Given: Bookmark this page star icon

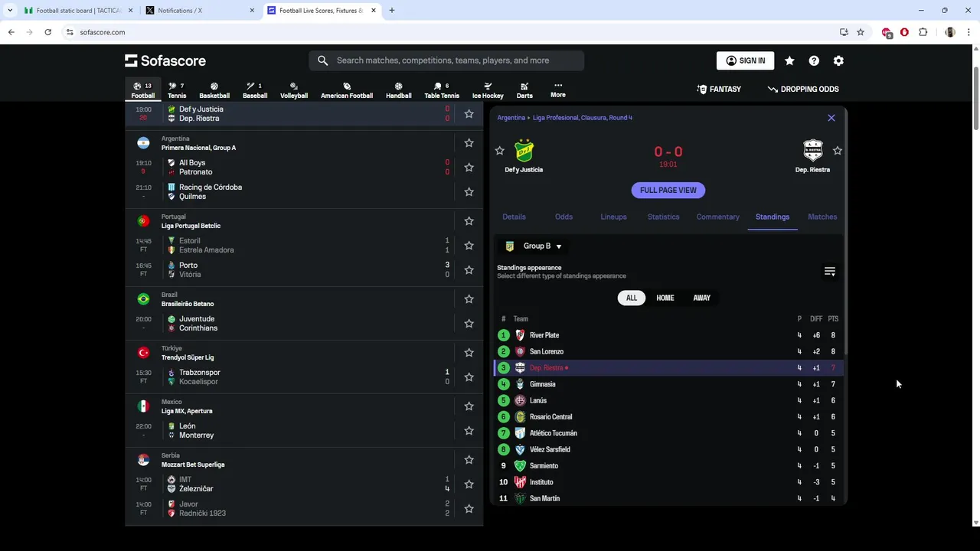Looking at the screenshot, I should click(x=861, y=32).
